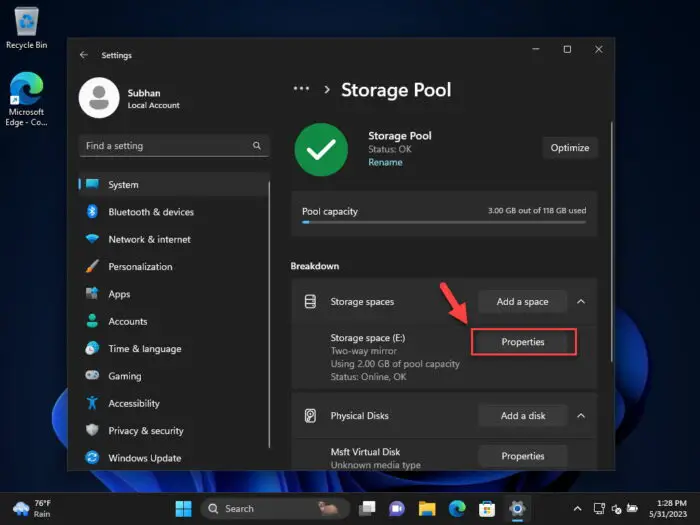The width and height of the screenshot is (700, 525).
Task: Click the Bluetooth icon in the sidebar
Action: [x=92, y=212]
